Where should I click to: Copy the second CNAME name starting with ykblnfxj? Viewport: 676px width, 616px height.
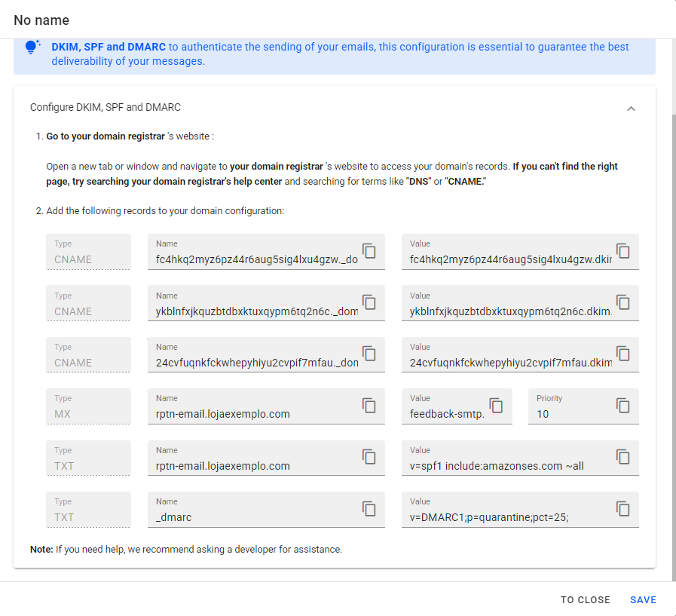(369, 302)
